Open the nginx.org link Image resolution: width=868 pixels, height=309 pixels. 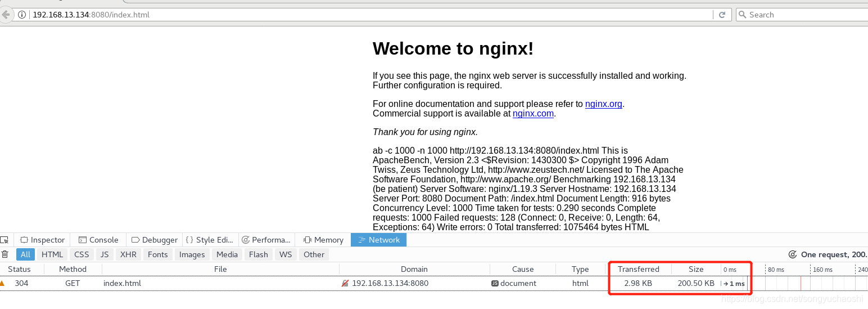click(x=603, y=104)
